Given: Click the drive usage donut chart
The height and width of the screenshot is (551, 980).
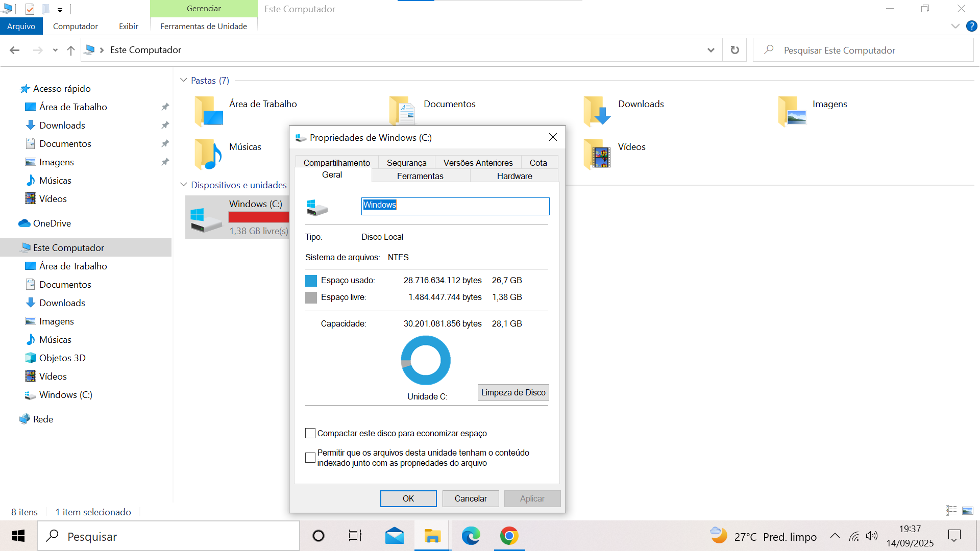Looking at the screenshot, I should pos(426,360).
